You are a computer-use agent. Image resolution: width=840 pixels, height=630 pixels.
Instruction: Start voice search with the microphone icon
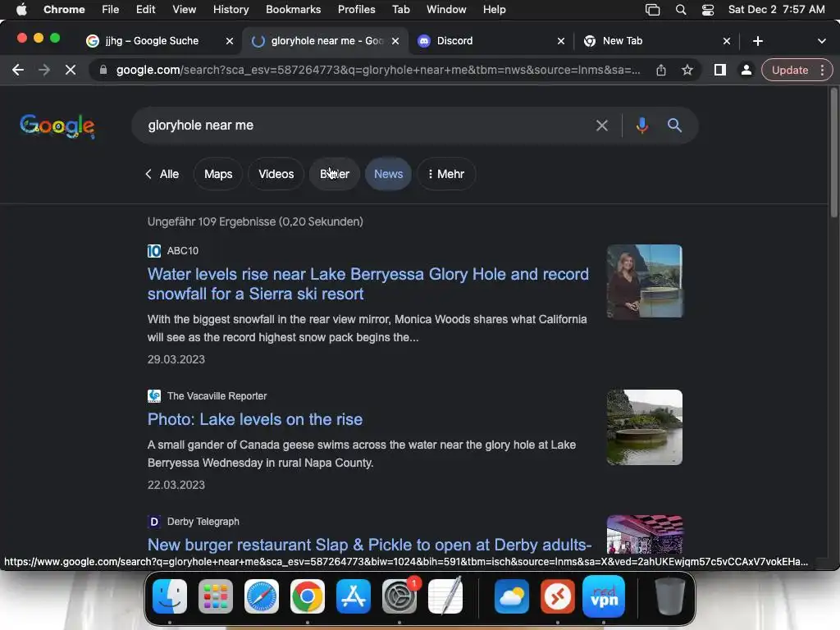(641, 126)
